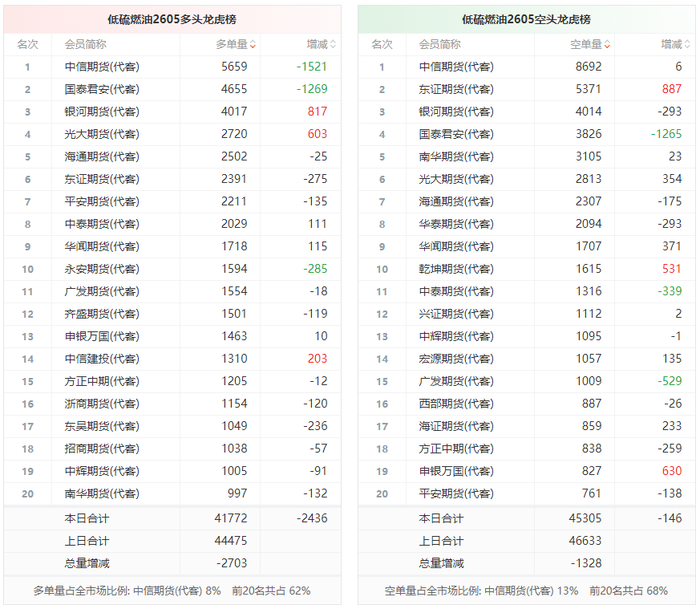Select 南华期货(代客) in short table
Viewport: 700px width, 609px height.
point(456,156)
